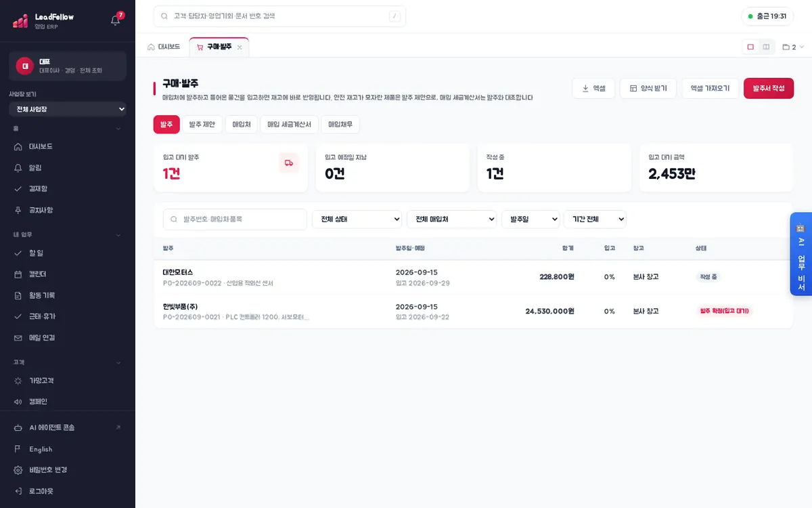Select 할 일 in the sidebar
The width and height of the screenshot is (812, 508).
68,253
